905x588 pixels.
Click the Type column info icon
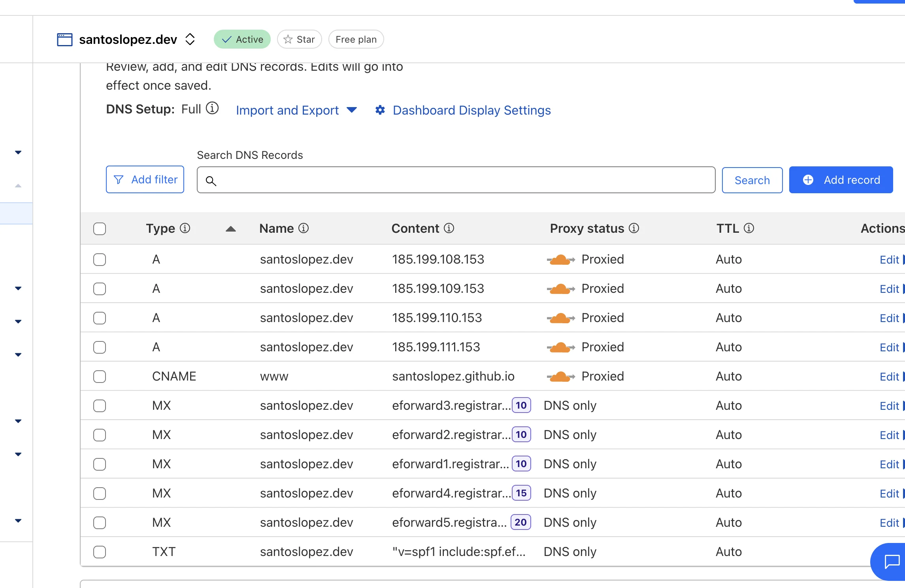[x=185, y=228]
